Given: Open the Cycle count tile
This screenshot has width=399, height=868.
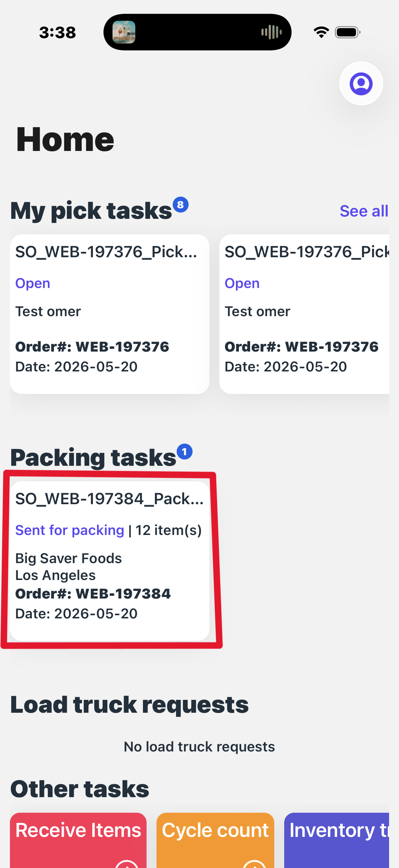Looking at the screenshot, I should coord(215,841).
